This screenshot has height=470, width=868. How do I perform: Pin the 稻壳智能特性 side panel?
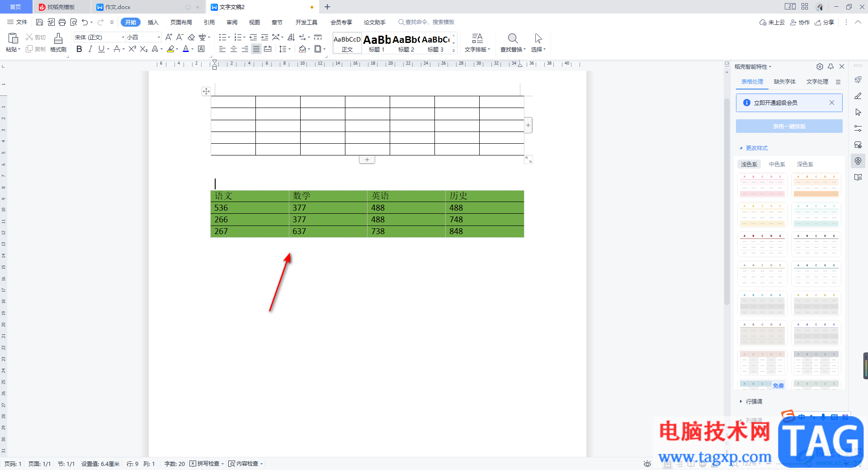click(830, 66)
